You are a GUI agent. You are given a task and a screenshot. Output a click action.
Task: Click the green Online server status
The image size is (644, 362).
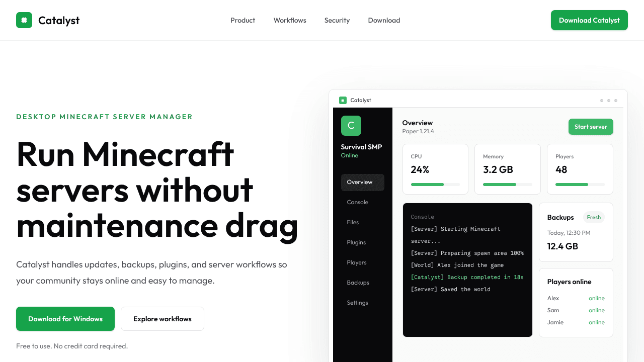click(x=350, y=155)
